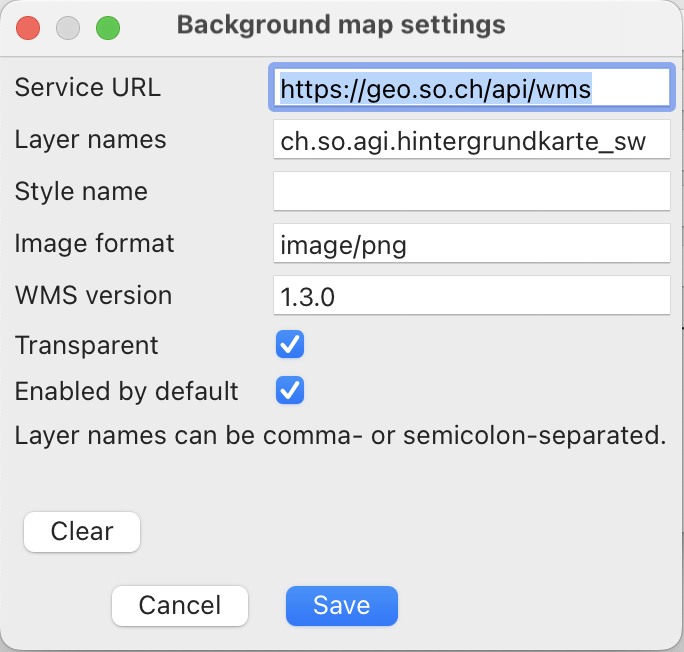Viewport: 684px width, 652px height.
Task: Close the dialog with the red button
Action: [28, 27]
